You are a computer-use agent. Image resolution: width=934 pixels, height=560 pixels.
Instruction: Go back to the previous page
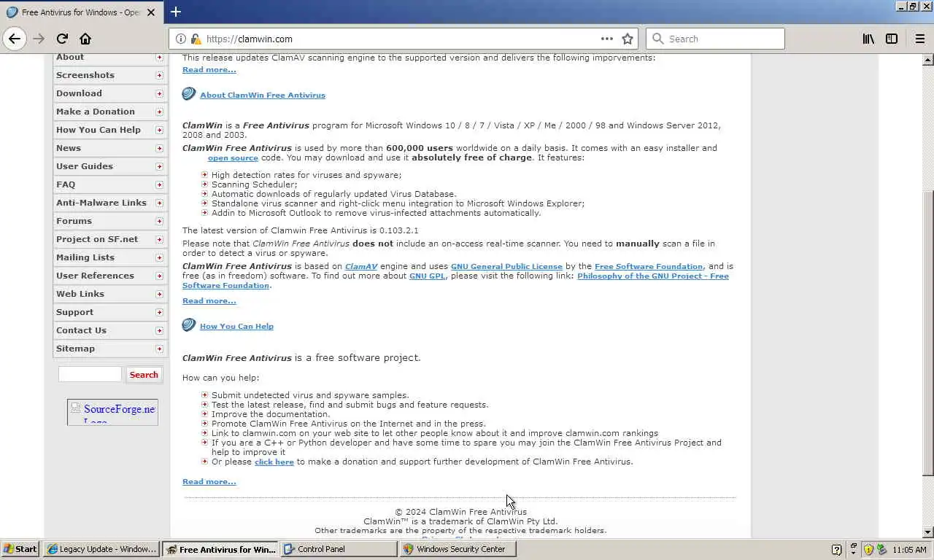point(15,39)
